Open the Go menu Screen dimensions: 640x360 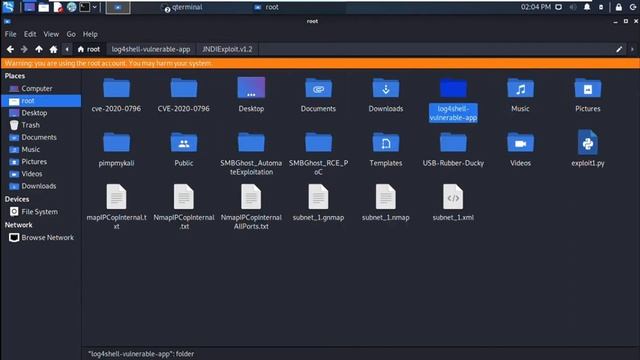pyautogui.click(x=71, y=34)
